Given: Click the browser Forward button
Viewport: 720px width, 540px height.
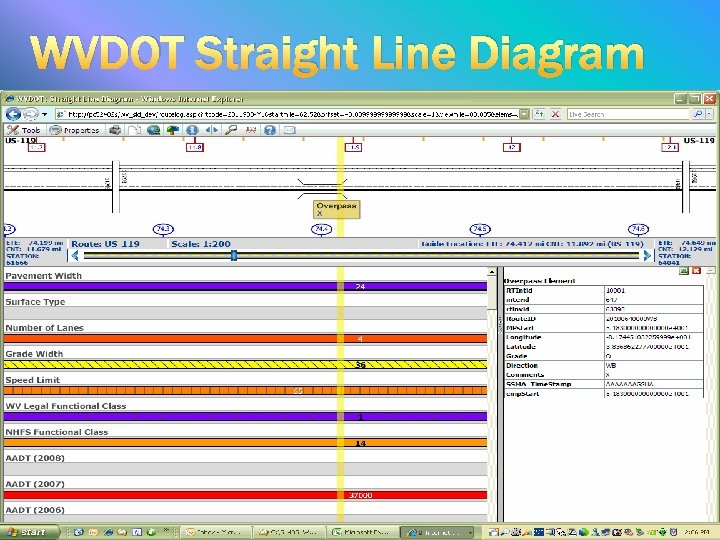Looking at the screenshot, I should point(31,113).
